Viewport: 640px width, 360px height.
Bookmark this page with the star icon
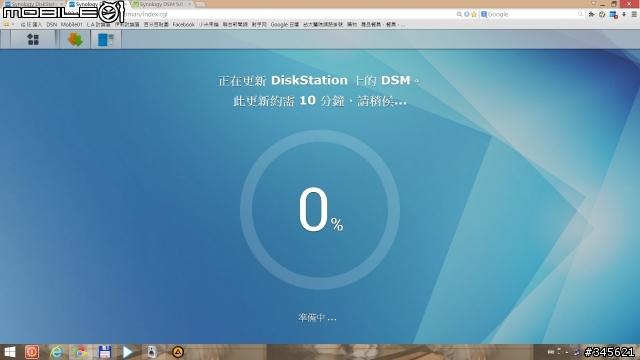coord(474,14)
